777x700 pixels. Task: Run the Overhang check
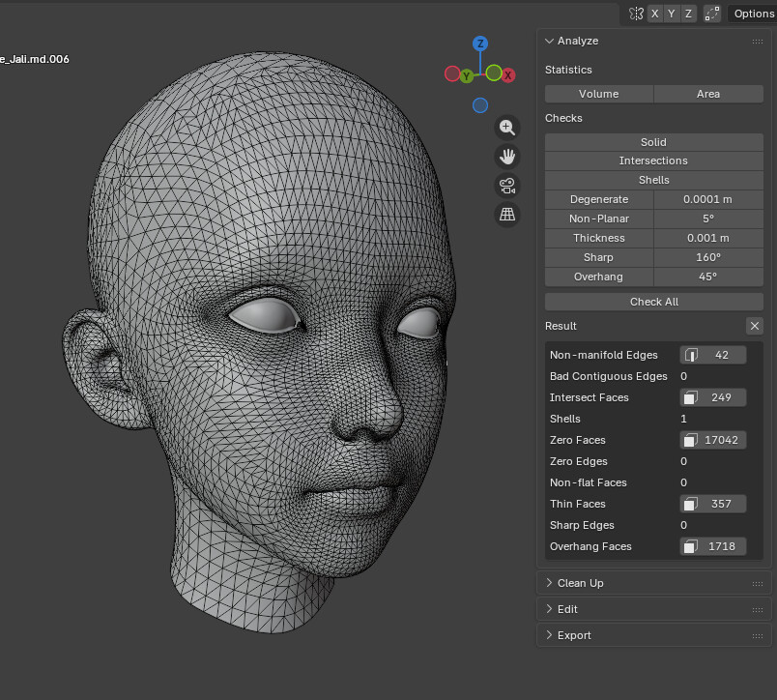[598, 277]
